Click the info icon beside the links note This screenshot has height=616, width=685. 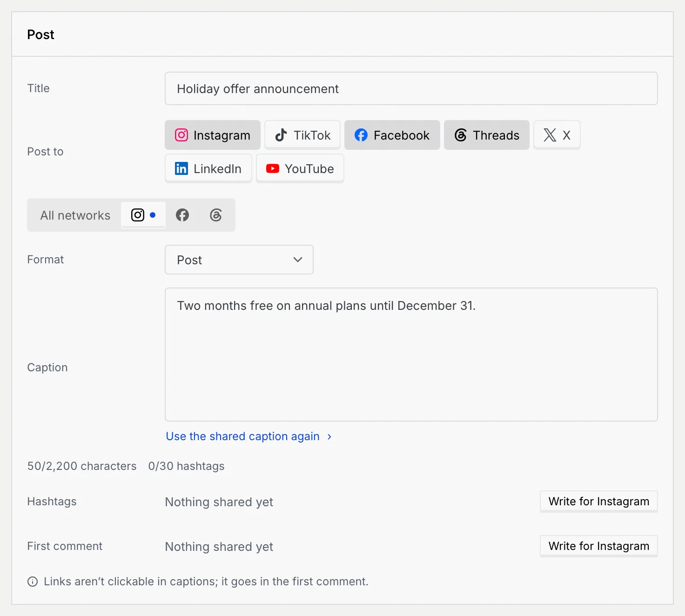pyautogui.click(x=33, y=582)
